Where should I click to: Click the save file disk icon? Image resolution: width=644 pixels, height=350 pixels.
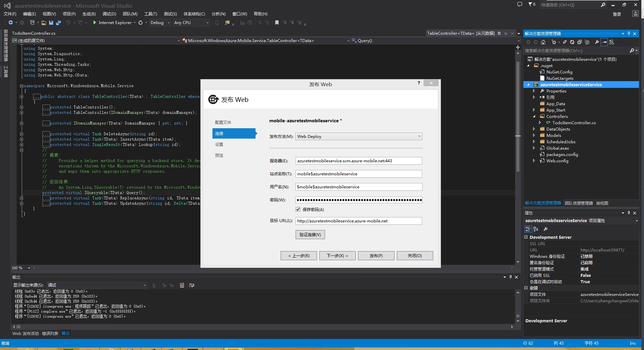click(51, 23)
